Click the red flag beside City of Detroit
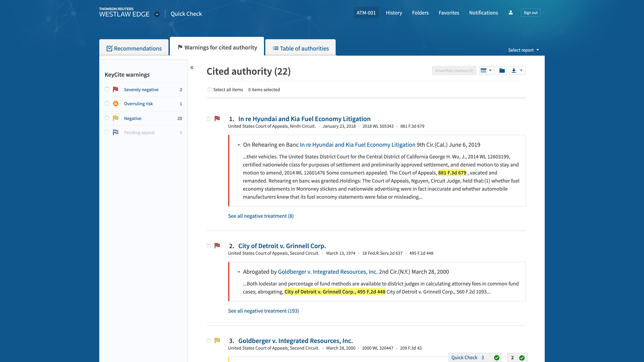This screenshot has height=362, width=644. pyautogui.click(x=217, y=246)
